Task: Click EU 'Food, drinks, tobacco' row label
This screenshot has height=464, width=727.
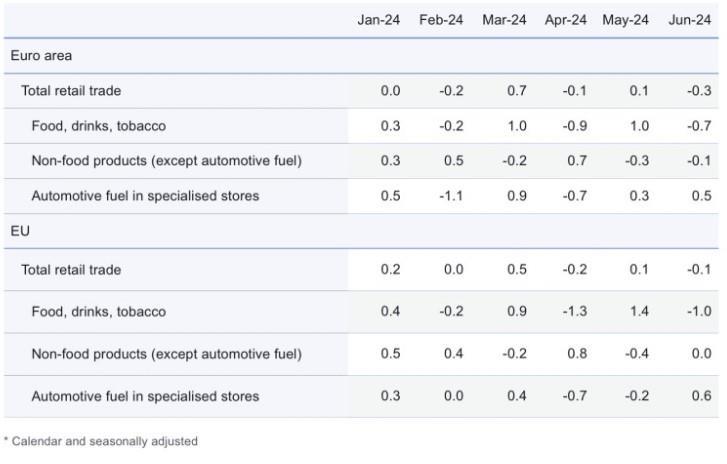Action: pos(98,312)
